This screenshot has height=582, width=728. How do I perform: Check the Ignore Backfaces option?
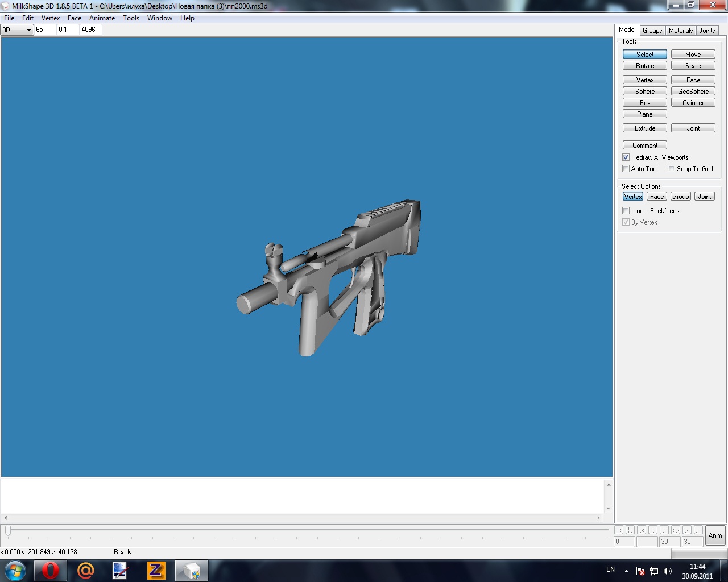point(626,211)
